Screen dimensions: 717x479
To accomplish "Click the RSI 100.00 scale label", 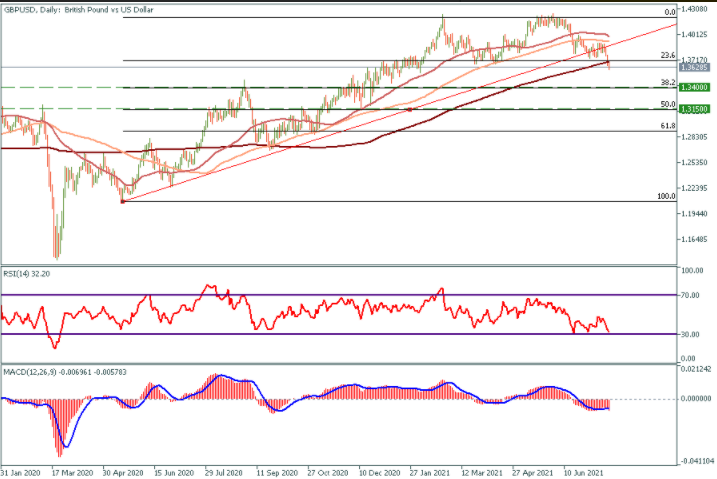I will click(x=692, y=271).
